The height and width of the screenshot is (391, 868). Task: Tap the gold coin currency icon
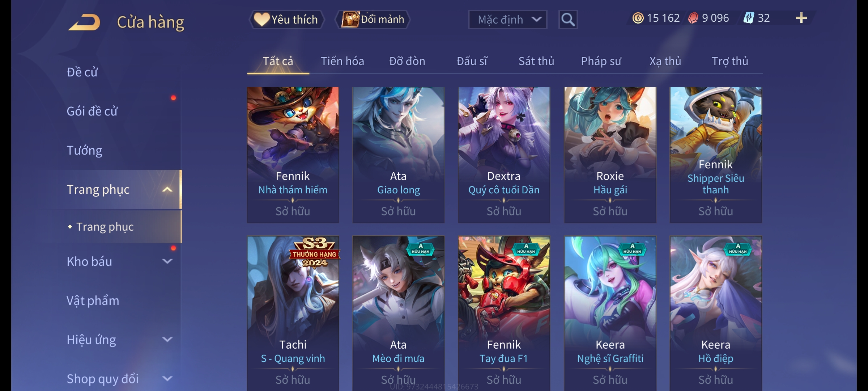tap(638, 18)
